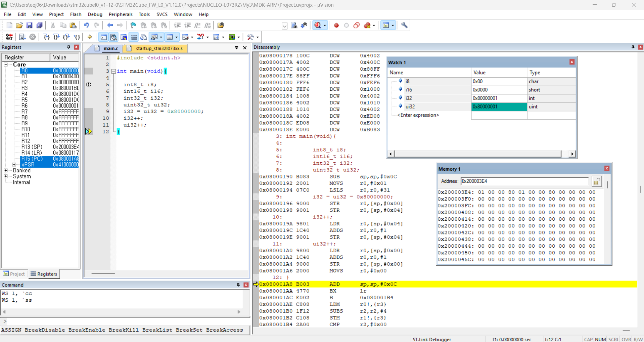The width and height of the screenshot is (644, 342).
Task: Toggle the Registers window button
Action: [x=134, y=37]
